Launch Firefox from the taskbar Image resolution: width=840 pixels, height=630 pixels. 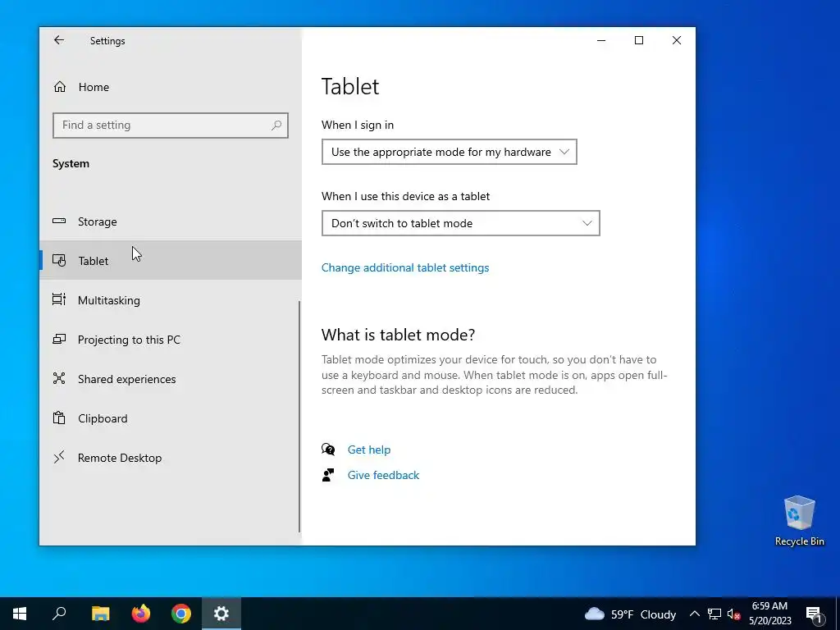pos(141,614)
